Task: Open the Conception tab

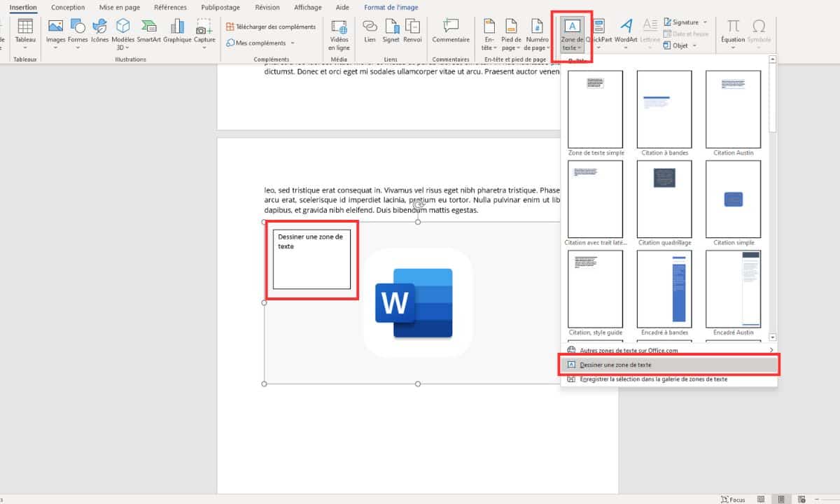Action: [68, 7]
